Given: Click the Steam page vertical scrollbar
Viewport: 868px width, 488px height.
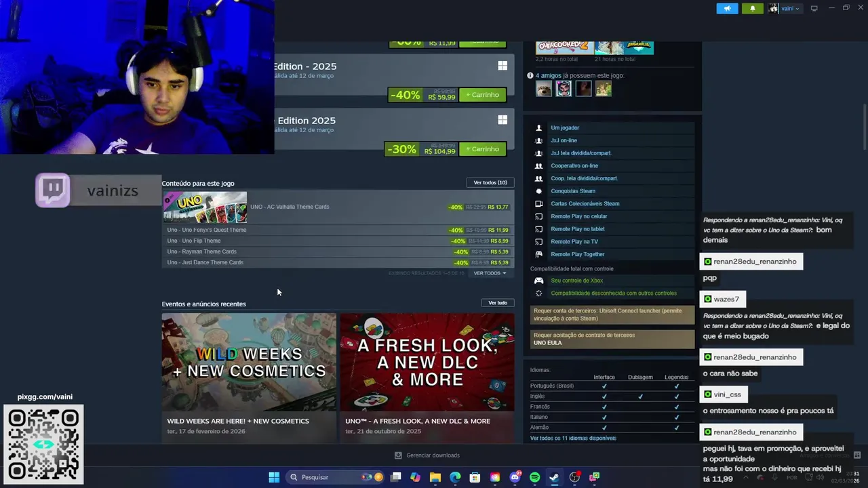Looking at the screenshot, I should (864, 127).
